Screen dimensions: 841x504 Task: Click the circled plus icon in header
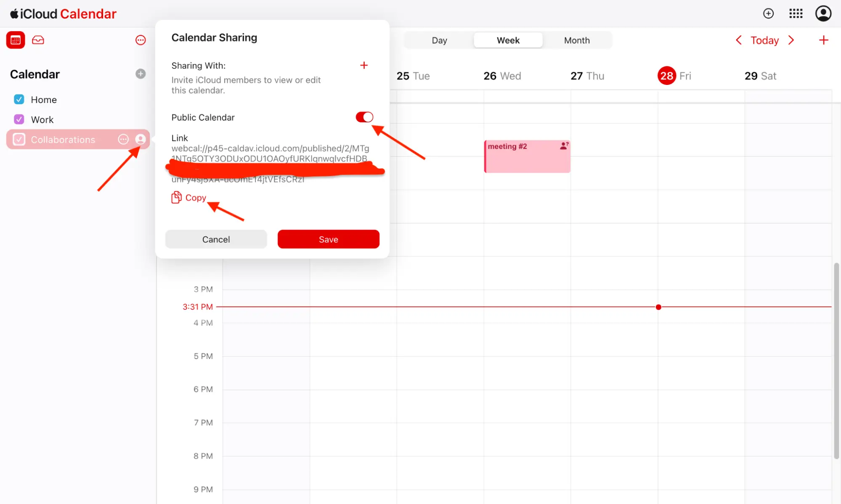click(x=768, y=13)
